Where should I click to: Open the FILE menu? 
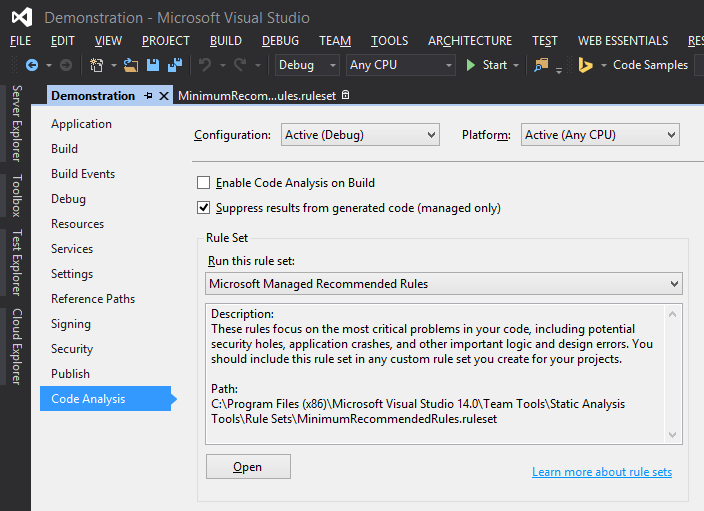click(x=20, y=41)
